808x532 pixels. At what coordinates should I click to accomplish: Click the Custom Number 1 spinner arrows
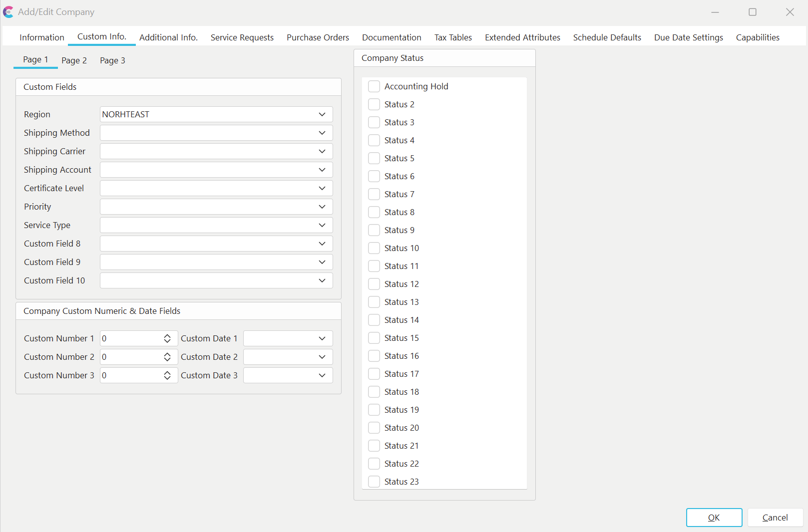[x=167, y=338]
